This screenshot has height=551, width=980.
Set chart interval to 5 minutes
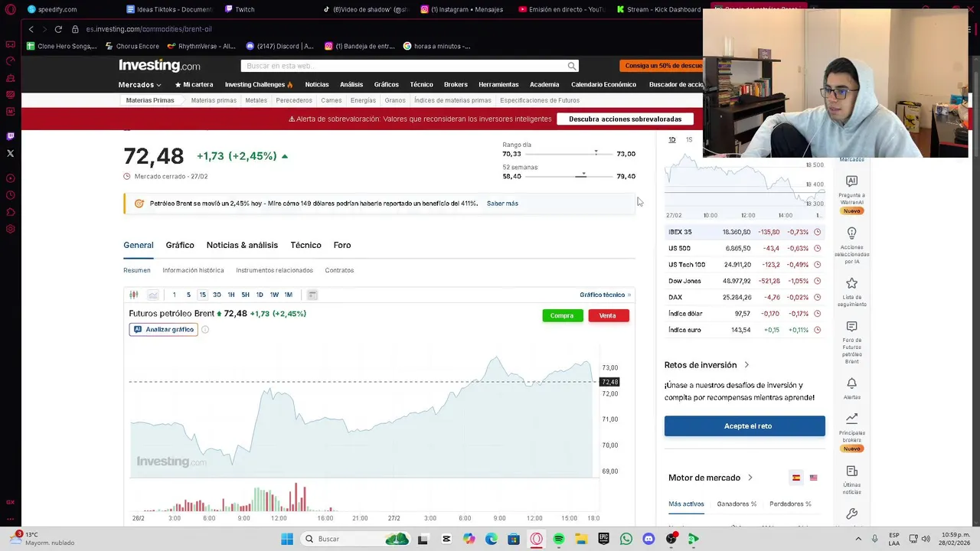pos(188,295)
